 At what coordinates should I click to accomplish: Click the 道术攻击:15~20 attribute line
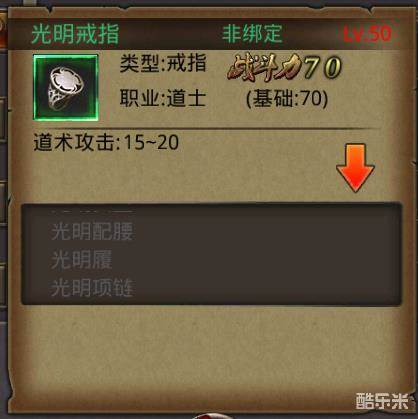point(106,143)
